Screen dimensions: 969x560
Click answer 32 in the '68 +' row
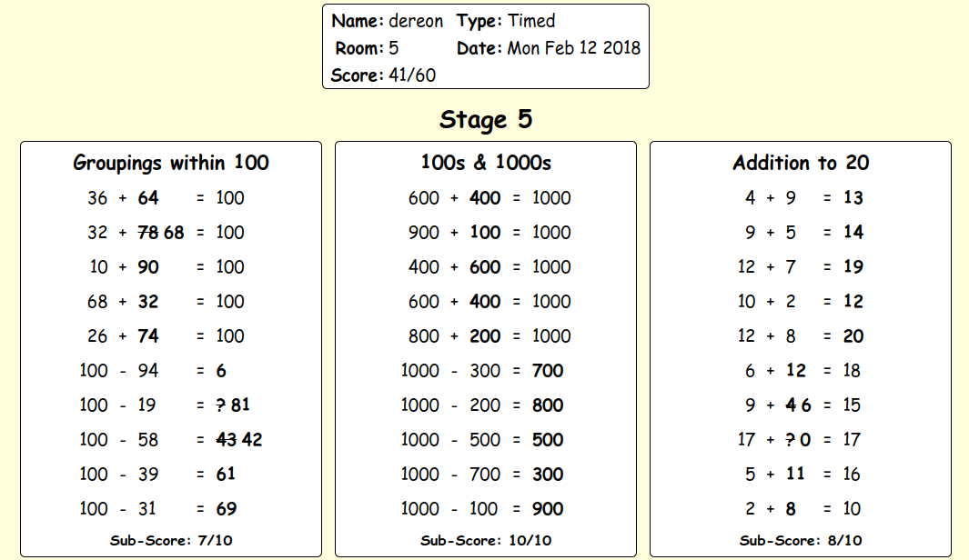148,302
